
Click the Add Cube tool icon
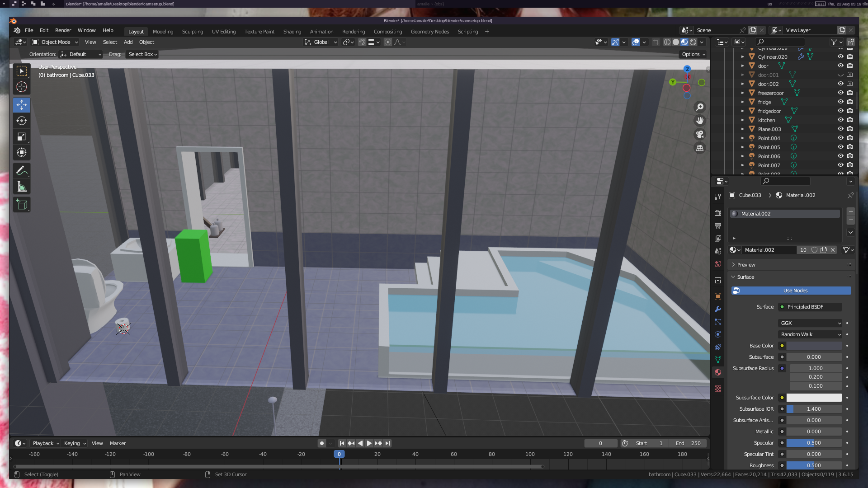coord(21,205)
